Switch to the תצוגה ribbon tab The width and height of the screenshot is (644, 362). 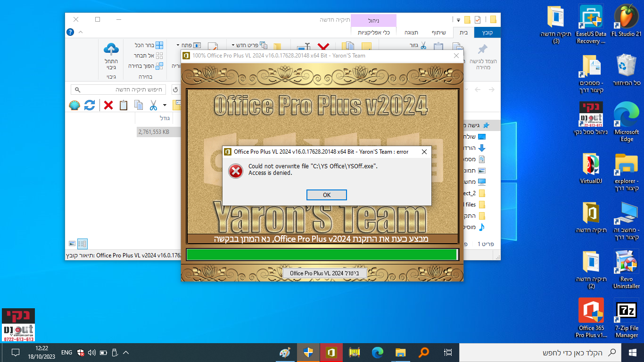point(412,33)
